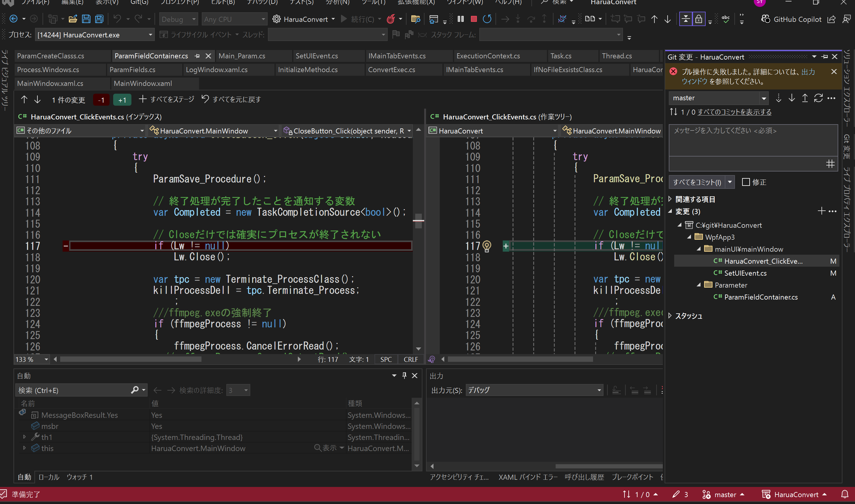The width and height of the screenshot is (855, 504).
Task: Click the commit message input field
Action: click(753, 143)
